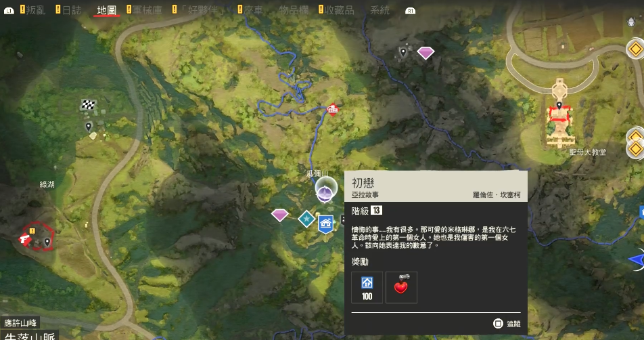Select the 「好夥伴」 tab
This screenshot has width=644, height=340.
click(199, 10)
